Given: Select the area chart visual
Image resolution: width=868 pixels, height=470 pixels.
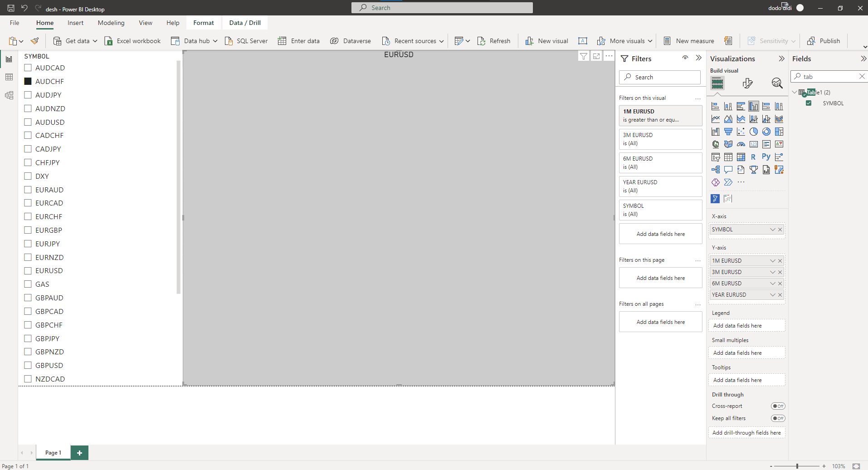Looking at the screenshot, I should pyautogui.click(x=728, y=119).
